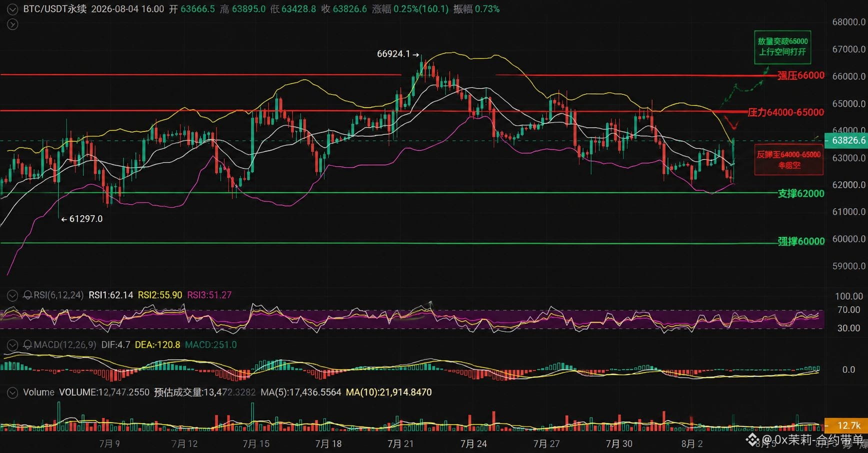Click the 68000.0 price axis label
Viewport: 868px width, 453px height.
click(848, 22)
